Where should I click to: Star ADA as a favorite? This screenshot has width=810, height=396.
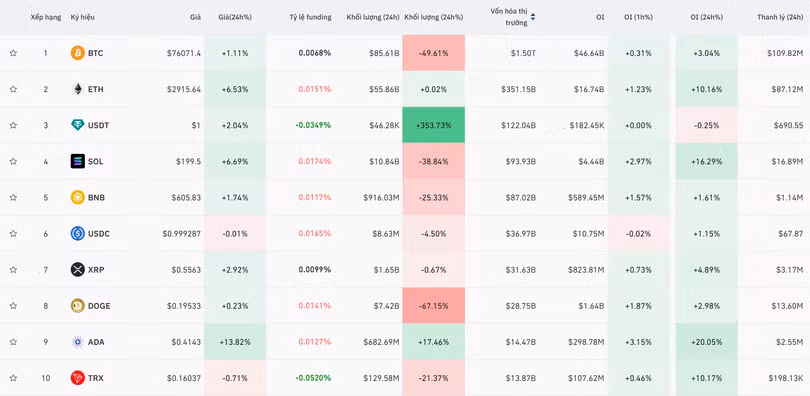(13, 342)
